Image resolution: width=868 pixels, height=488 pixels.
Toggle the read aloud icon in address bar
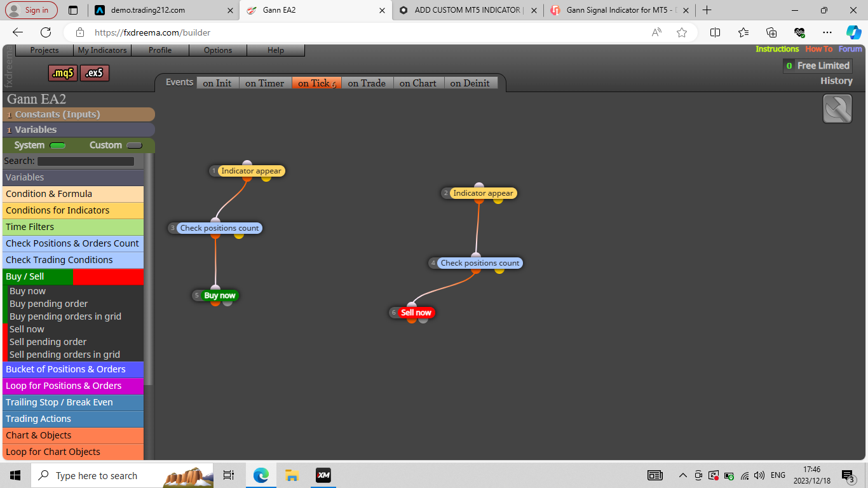pos(656,32)
